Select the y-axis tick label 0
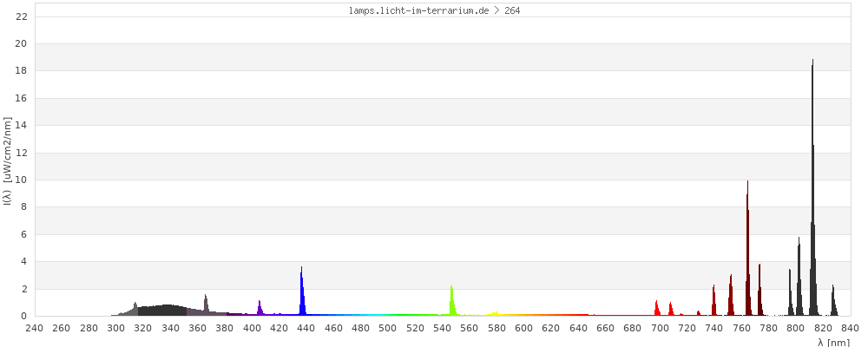This screenshot has width=868, height=347. point(24,316)
